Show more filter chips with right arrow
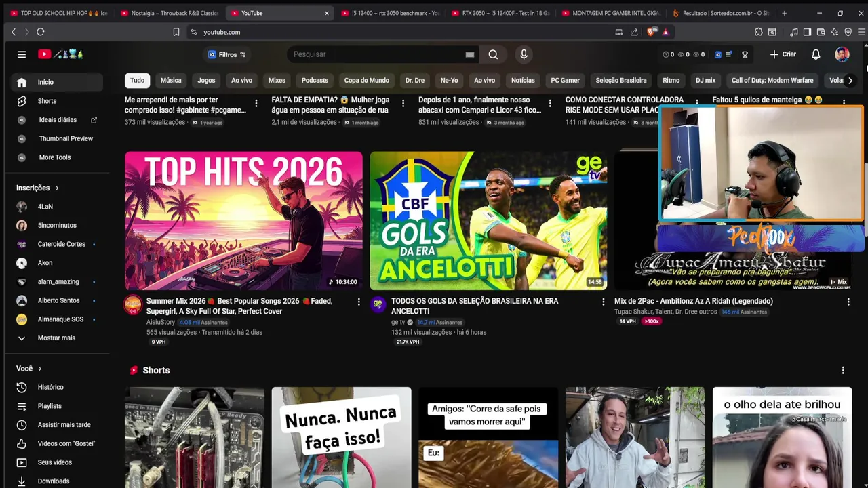The width and height of the screenshot is (868, 488). point(850,80)
